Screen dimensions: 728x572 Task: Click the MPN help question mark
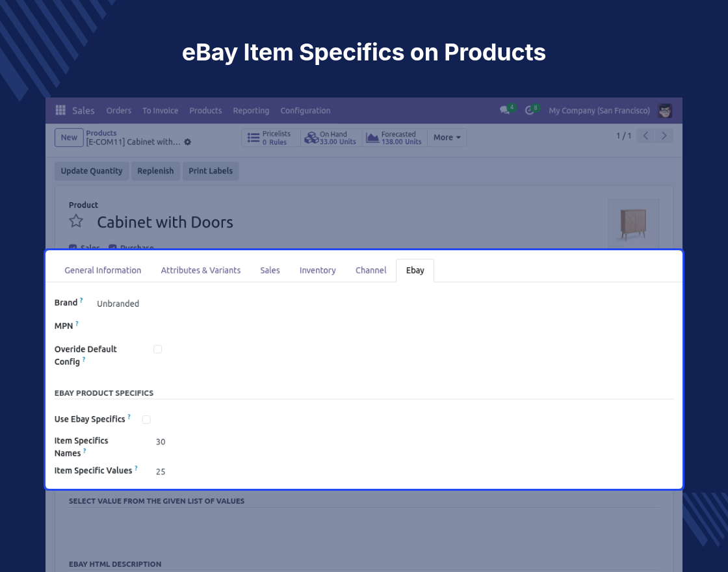(77, 324)
